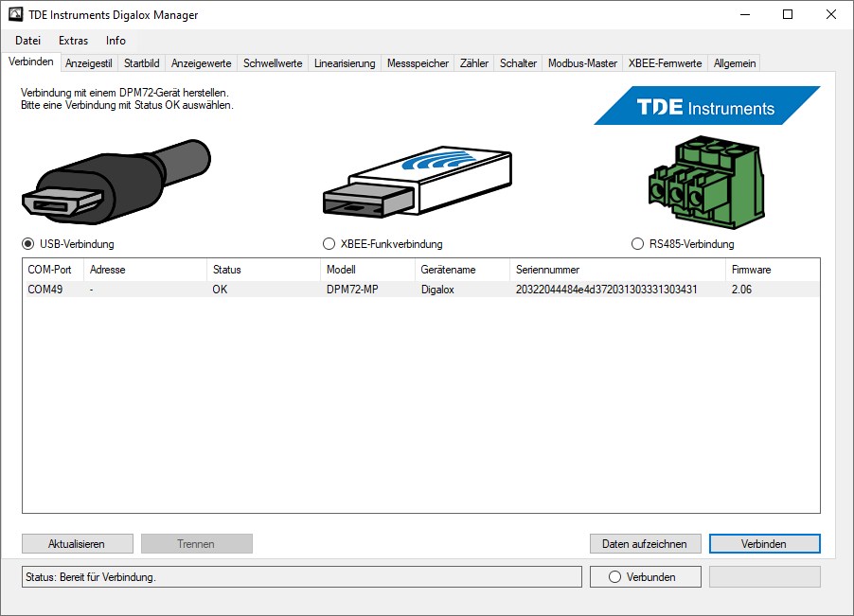Click the Verbinden button at bottom right
This screenshot has width=854, height=616.
point(765,544)
